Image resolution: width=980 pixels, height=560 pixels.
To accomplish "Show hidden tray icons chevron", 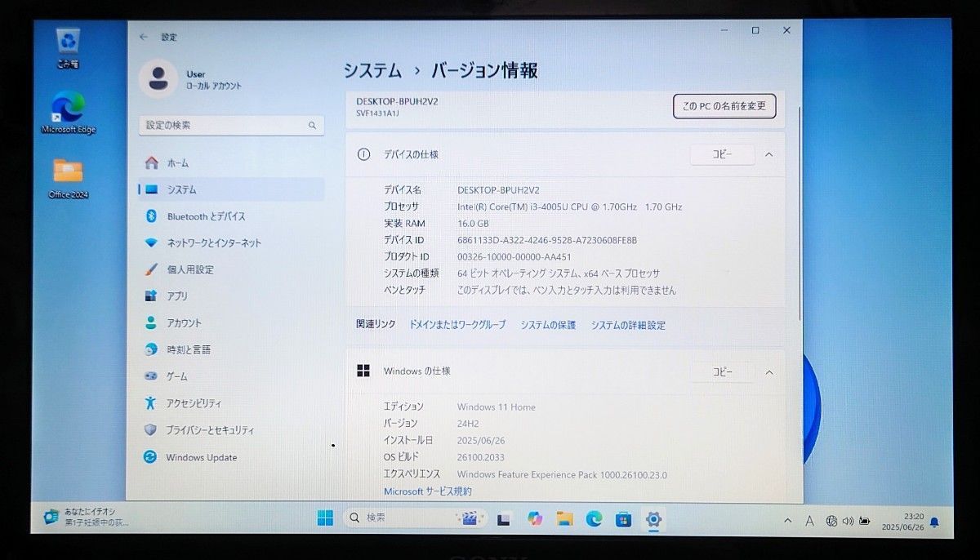I will tap(788, 521).
